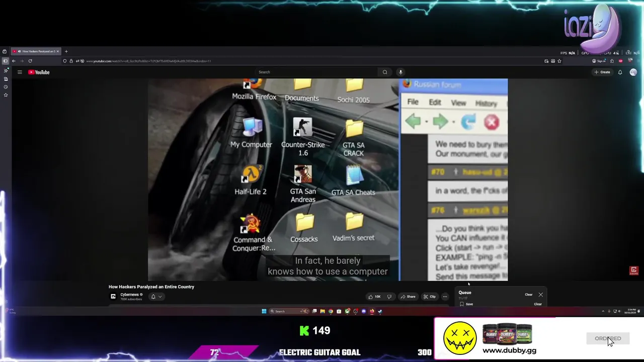Open Chrome from the Windows taskbar
The image size is (644, 362).
coord(331,311)
